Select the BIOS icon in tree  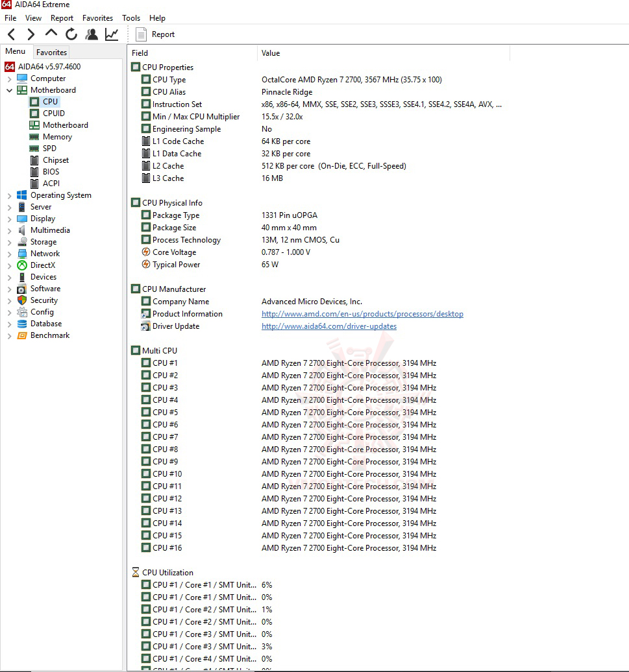click(x=34, y=172)
